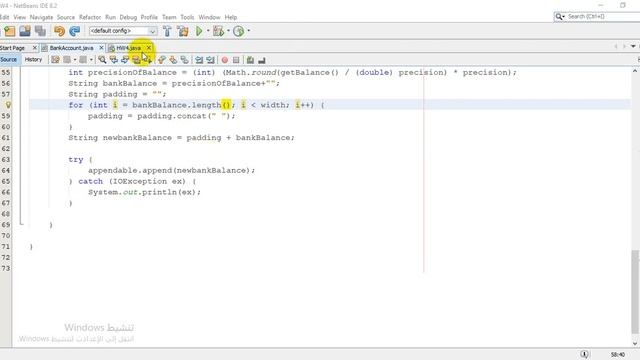
Task: Toggle a bookmark on current line
Action: tap(184, 60)
